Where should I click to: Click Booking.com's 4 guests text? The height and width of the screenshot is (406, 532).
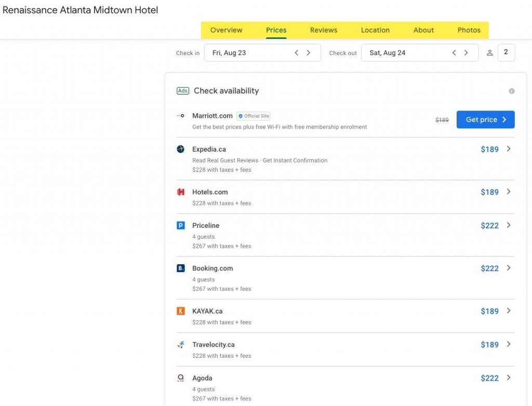pos(204,279)
